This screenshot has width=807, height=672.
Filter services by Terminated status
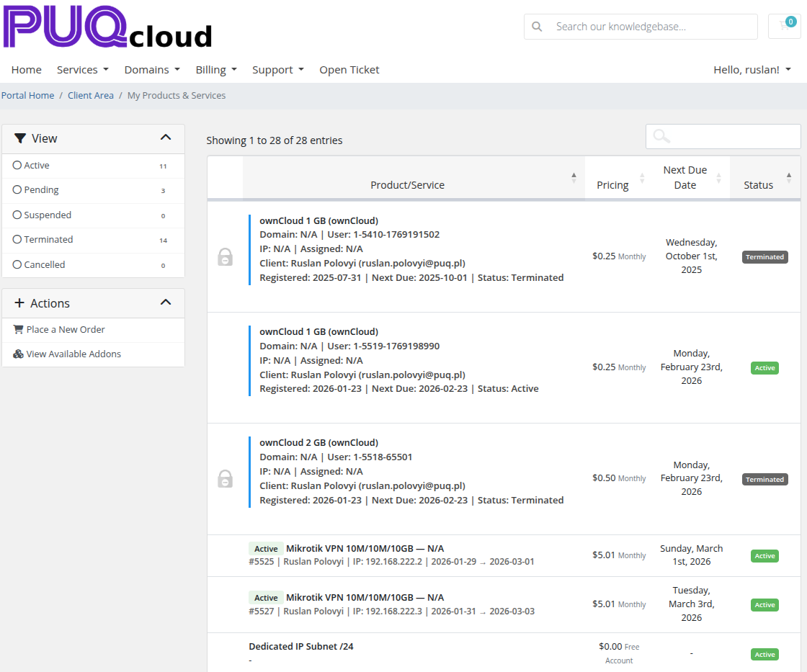point(17,240)
